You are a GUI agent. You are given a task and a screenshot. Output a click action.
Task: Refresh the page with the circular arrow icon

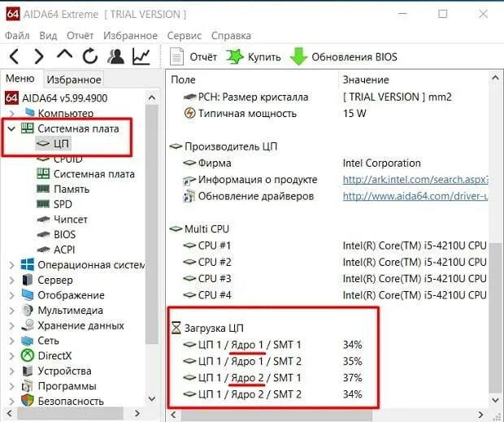pos(90,56)
